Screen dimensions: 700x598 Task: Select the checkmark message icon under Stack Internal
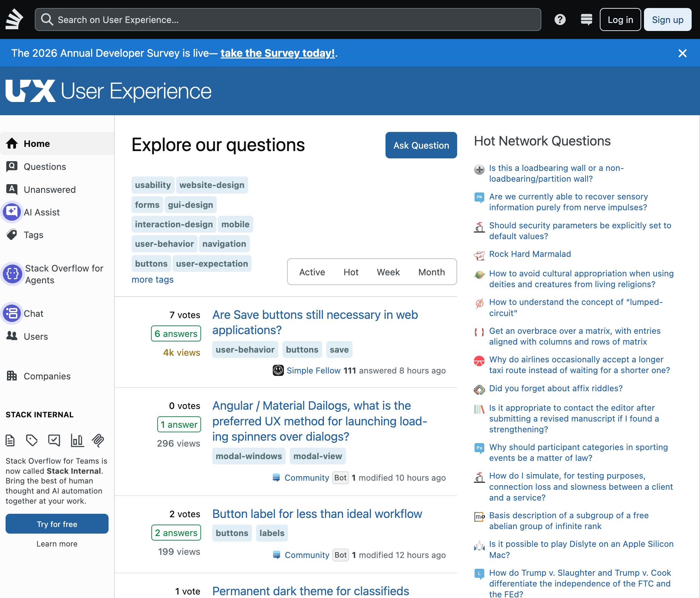click(x=54, y=441)
